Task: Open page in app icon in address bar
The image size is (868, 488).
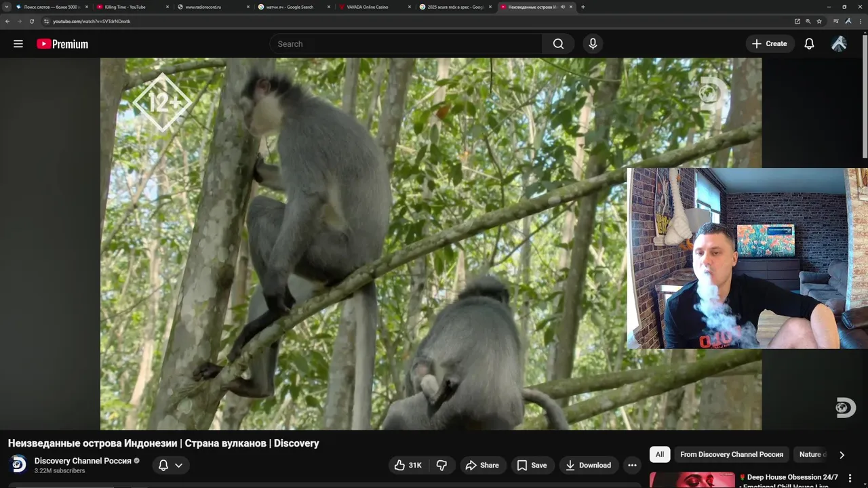Action: [x=797, y=21]
